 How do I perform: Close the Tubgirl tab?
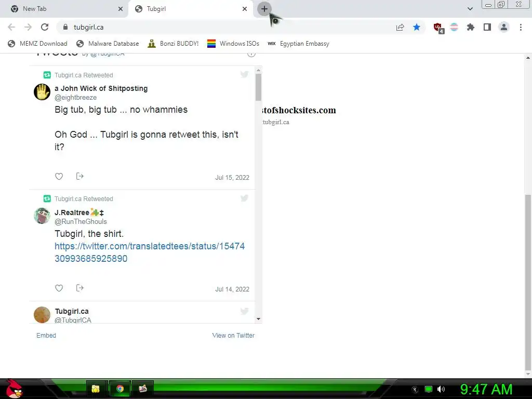pos(245,9)
